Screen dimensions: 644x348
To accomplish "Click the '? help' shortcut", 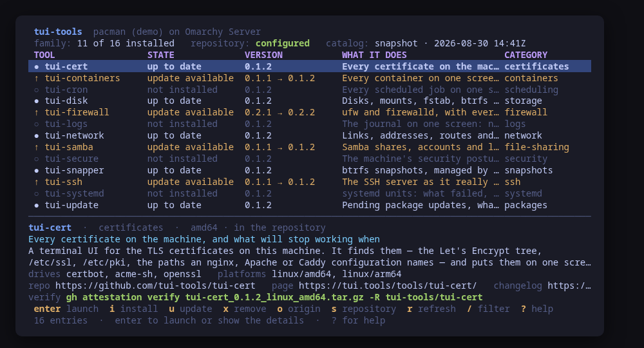I will pyautogui.click(x=537, y=309).
